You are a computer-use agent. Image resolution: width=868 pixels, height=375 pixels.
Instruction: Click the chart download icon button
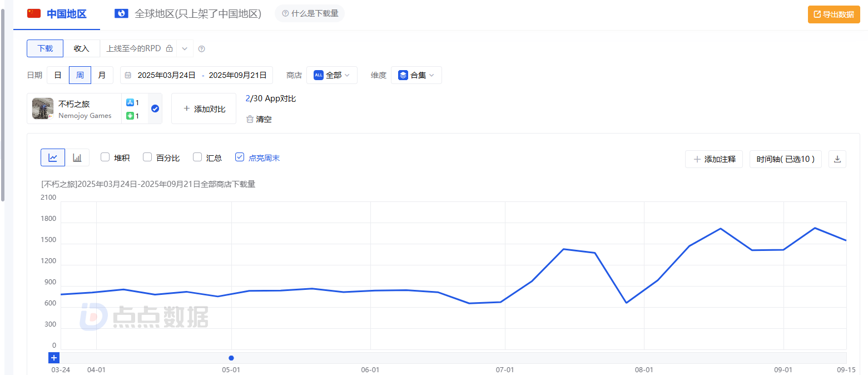[x=837, y=159]
